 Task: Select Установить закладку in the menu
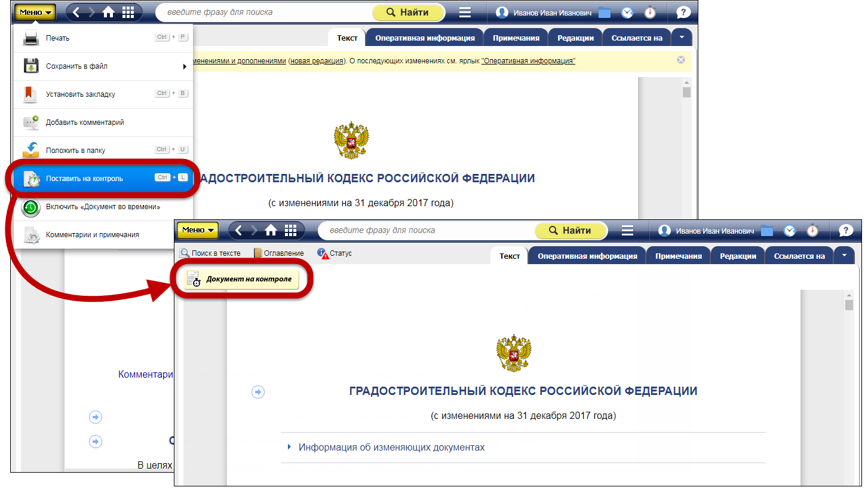pos(80,94)
